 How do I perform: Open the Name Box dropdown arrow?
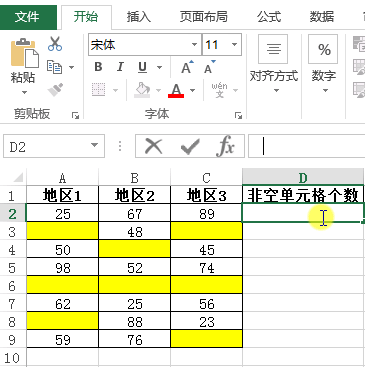[94, 146]
